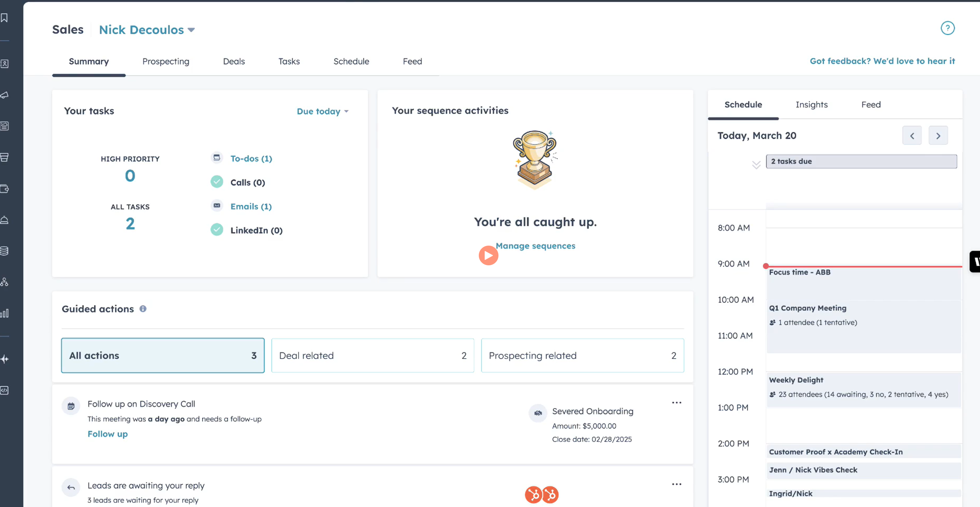Switch to the Deals tab
The width and height of the screenshot is (980, 507).
[x=234, y=61]
